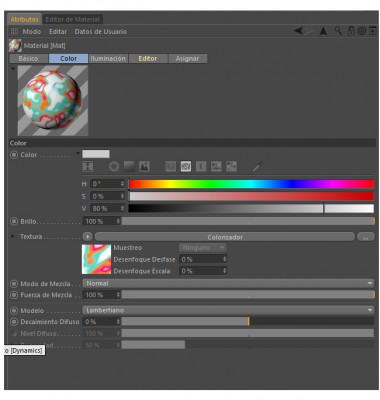
Task: Click the magnifier search icon
Action: click(x=338, y=31)
